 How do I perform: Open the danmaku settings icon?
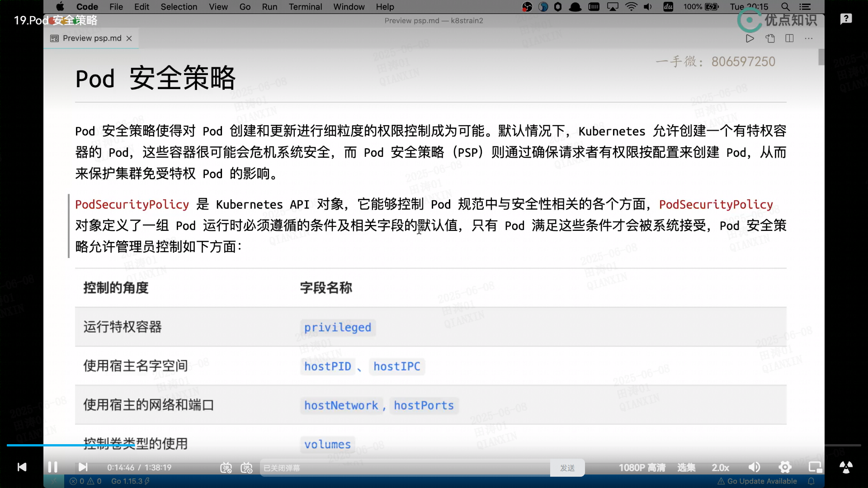click(x=246, y=468)
